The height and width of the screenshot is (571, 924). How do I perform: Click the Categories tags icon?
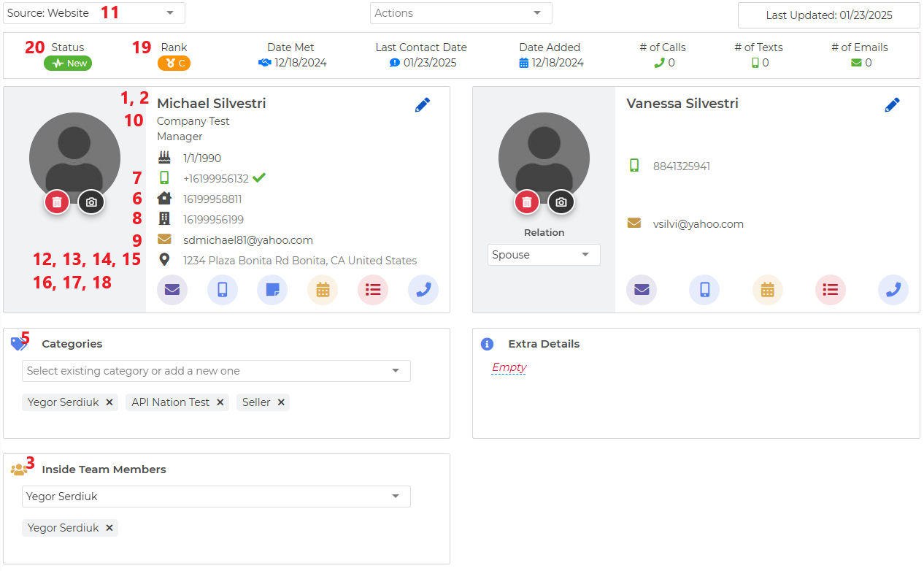19,344
